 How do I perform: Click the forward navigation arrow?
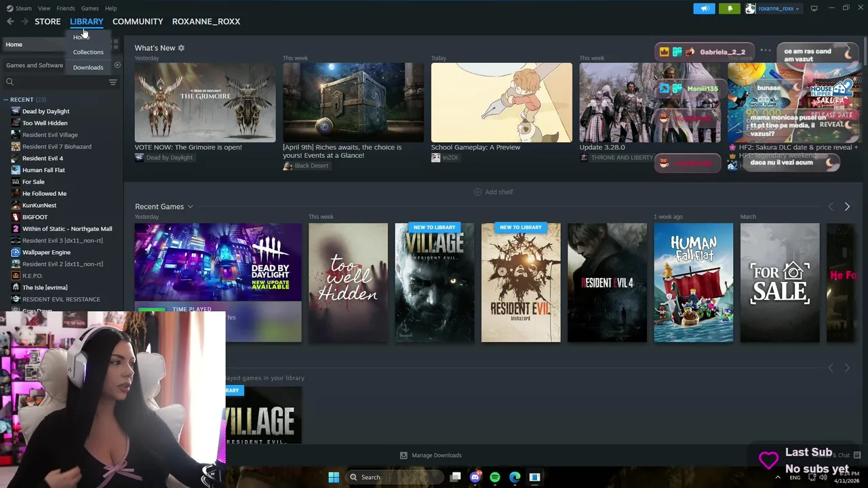pyautogui.click(x=24, y=22)
